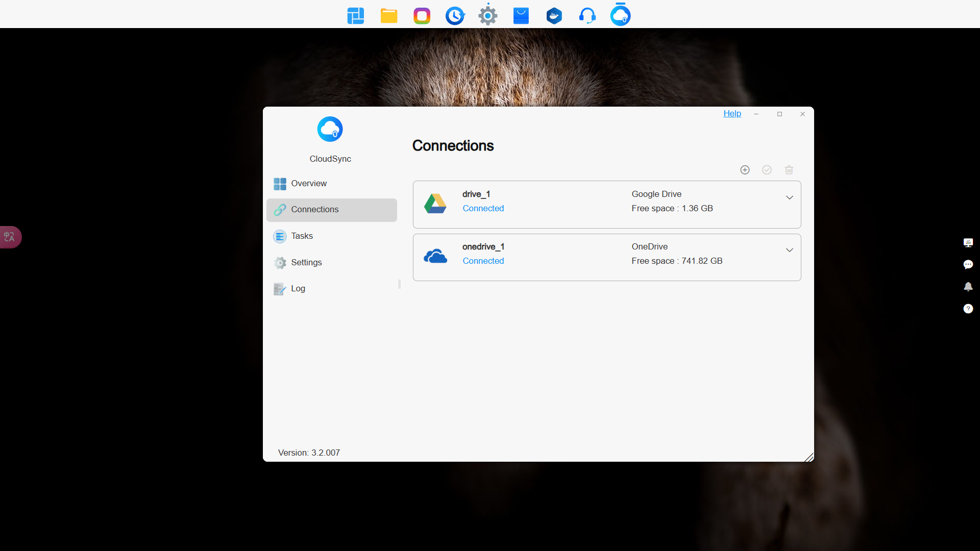Open the File Manager folder icon
980x551 pixels.
(389, 16)
